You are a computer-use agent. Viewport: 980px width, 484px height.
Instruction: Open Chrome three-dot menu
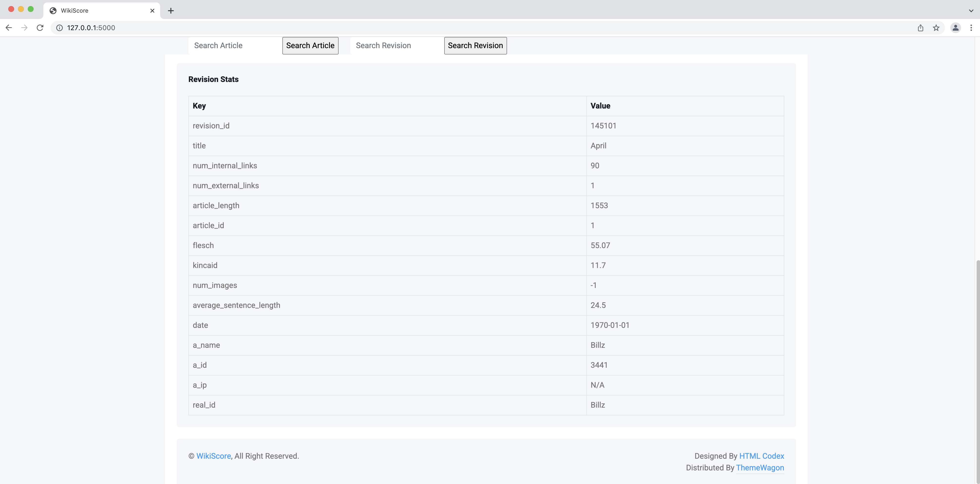[x=971, y=28]
